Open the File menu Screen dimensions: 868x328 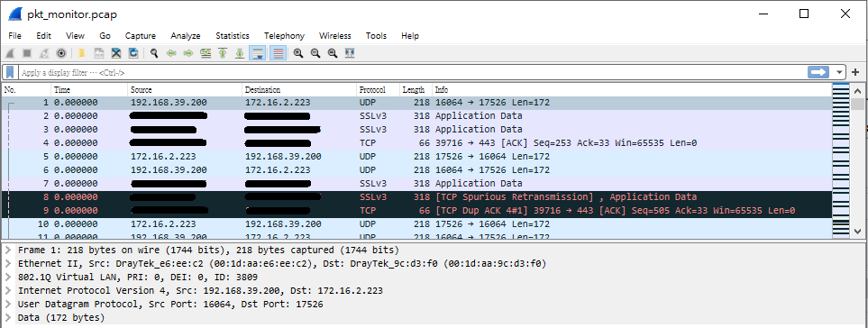click(x=15, y=36)
